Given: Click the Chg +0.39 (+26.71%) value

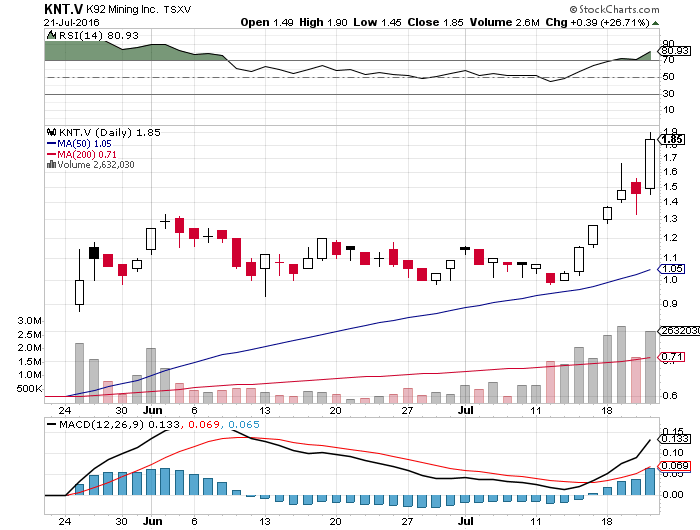Looking at the screenshot, I should (x=597, y=22).
